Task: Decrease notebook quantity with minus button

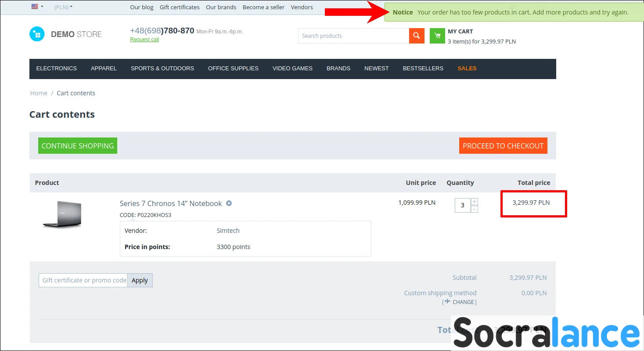Action: (x=475, y=209)
